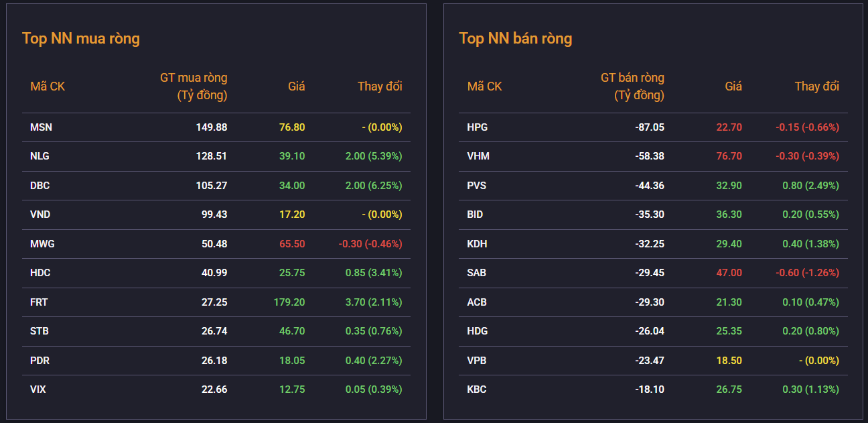Click net buy value 105.27 for DBC

(212, 186)
